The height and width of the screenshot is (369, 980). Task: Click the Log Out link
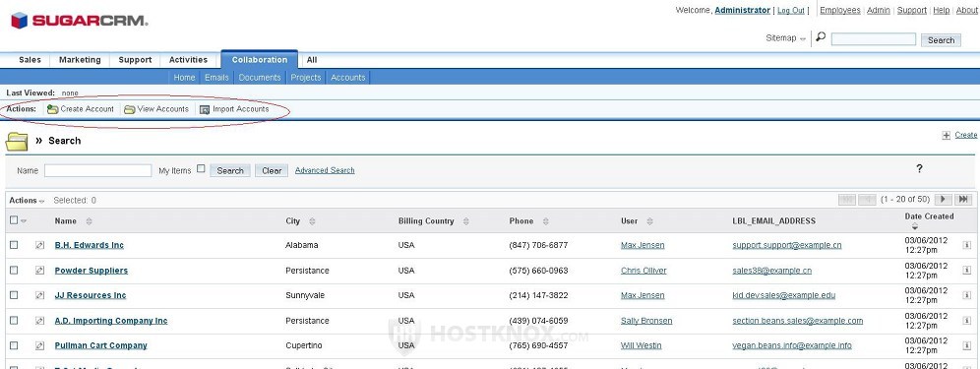(x=791, y=11)
